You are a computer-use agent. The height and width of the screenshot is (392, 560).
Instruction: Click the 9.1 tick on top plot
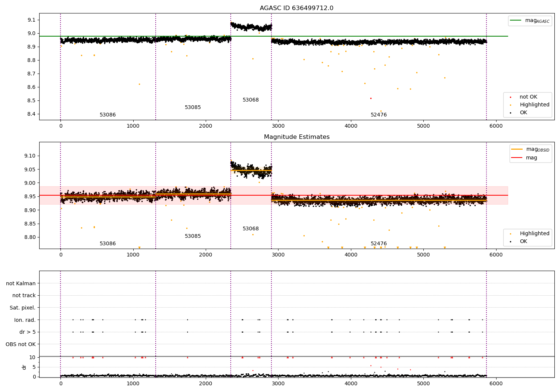32,20
